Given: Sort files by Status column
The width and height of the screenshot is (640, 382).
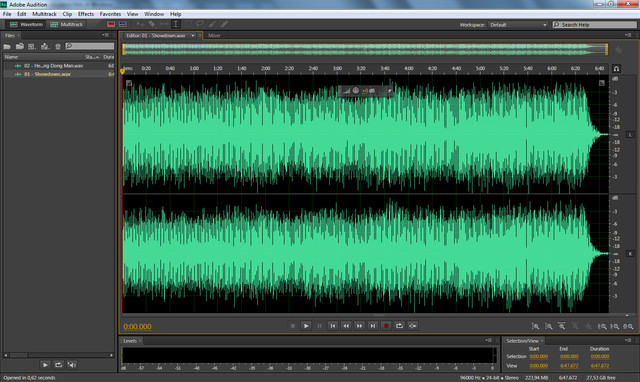Looking at the screenshot, I should (x=92, y=57).
